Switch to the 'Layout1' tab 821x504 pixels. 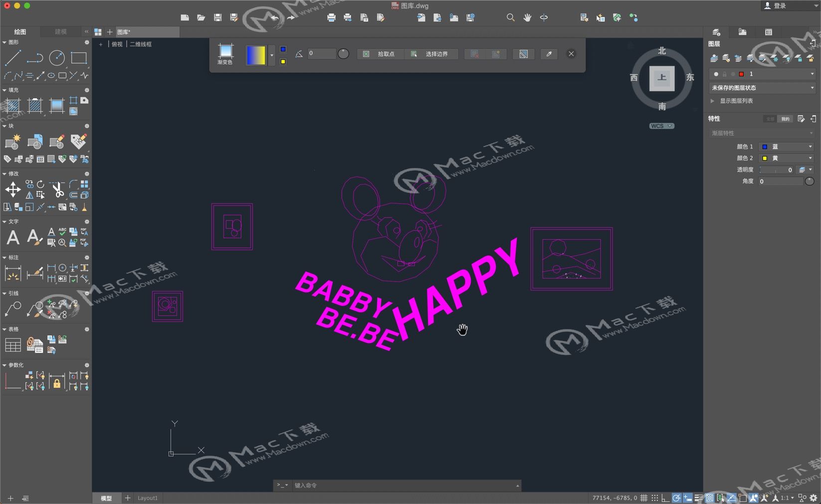pyautogui.click(x=147, y=498)
